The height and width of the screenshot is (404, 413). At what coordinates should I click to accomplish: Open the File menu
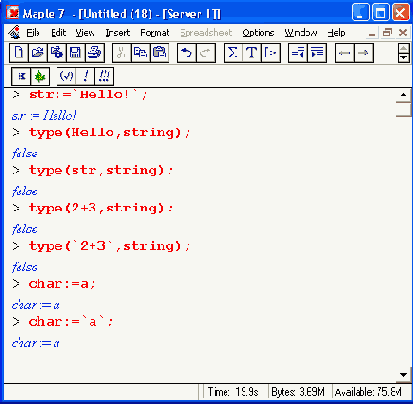coord(33,33)
